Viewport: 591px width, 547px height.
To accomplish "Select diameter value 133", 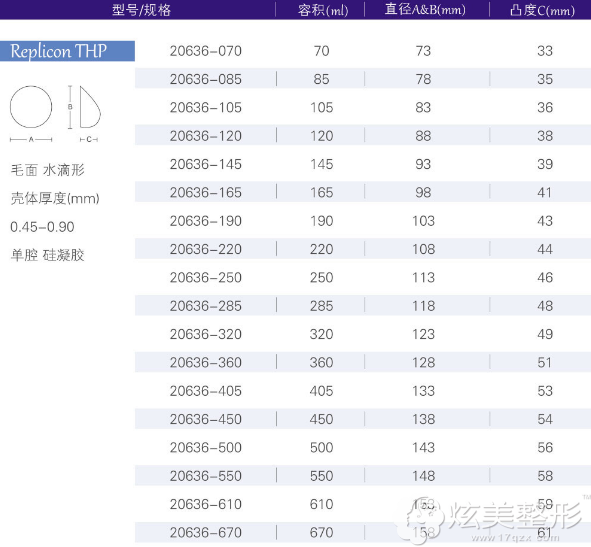I will pyautogui.click(x=424, y=391).
